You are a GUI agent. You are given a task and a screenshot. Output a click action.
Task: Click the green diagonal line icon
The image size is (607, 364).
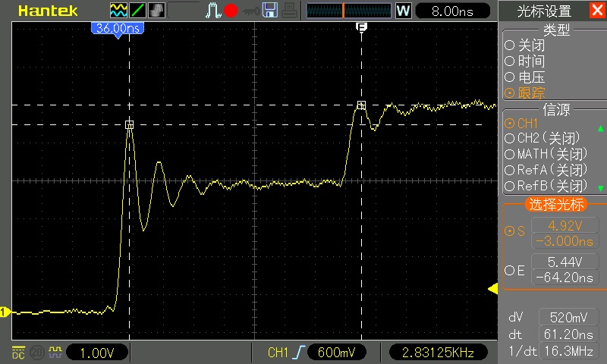tap(138, 11)
